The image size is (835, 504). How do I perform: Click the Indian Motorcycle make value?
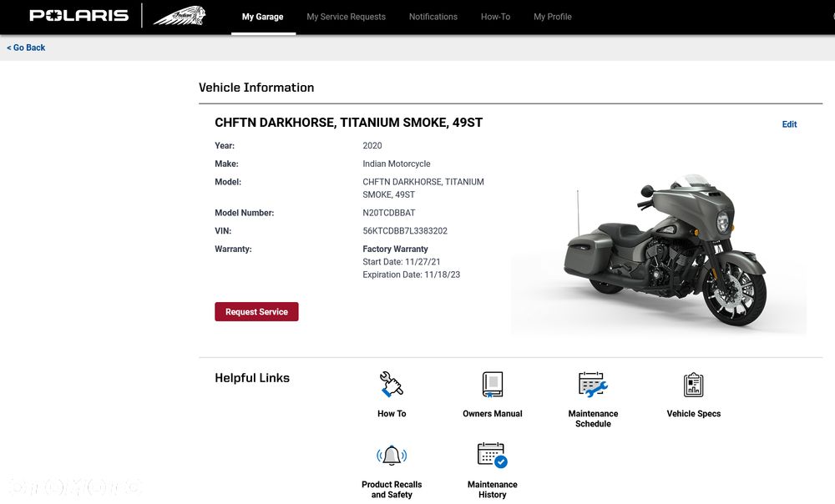coord(396,164)
